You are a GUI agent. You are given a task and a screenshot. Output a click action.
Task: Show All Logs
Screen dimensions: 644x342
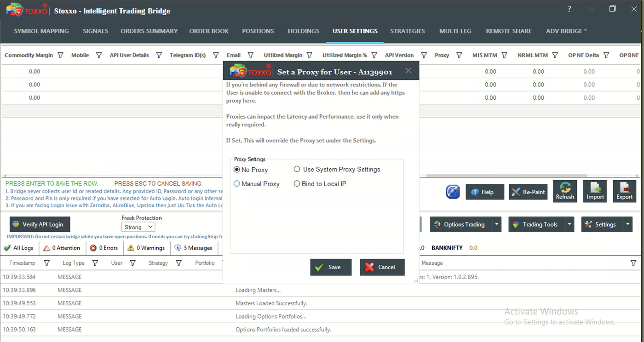point(19,248)
